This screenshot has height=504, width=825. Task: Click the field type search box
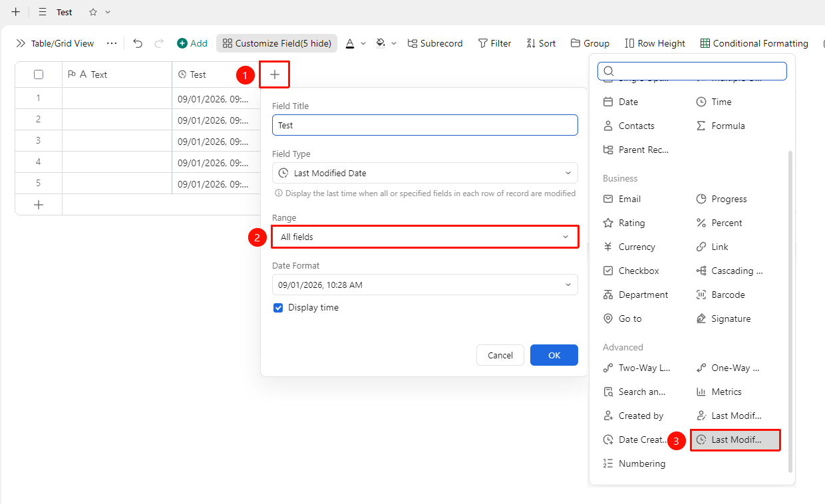click(x=692, y=71)
